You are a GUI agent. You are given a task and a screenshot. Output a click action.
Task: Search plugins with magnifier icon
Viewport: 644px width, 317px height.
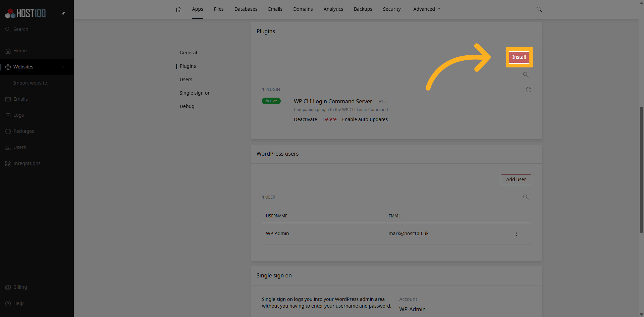point(526,75)
